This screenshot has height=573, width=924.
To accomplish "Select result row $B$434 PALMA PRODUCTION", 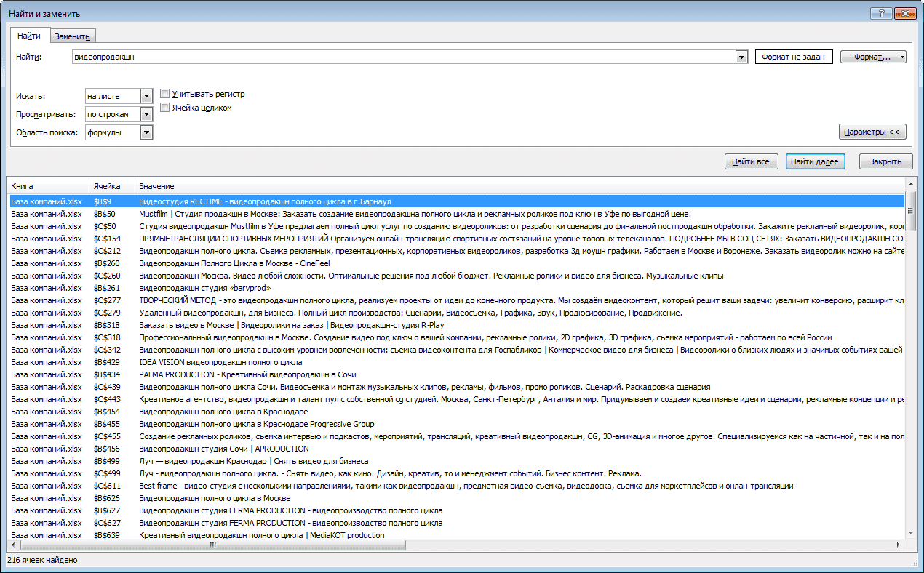I will click(455, 374).
